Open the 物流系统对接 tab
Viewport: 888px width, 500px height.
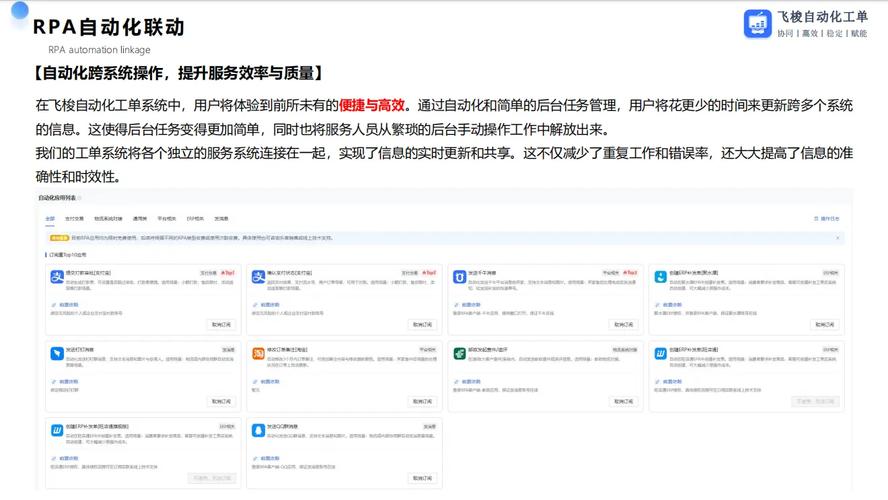[x=108, y=219]
